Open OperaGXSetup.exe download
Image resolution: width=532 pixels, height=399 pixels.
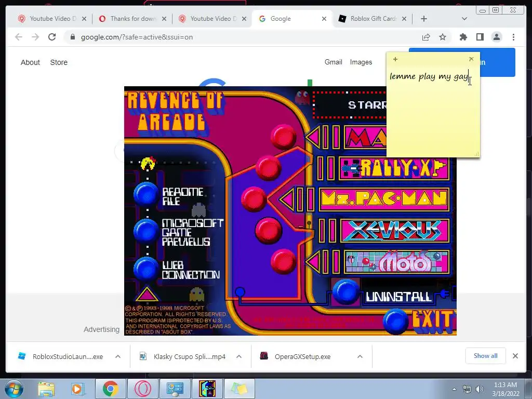click(302, 356)
